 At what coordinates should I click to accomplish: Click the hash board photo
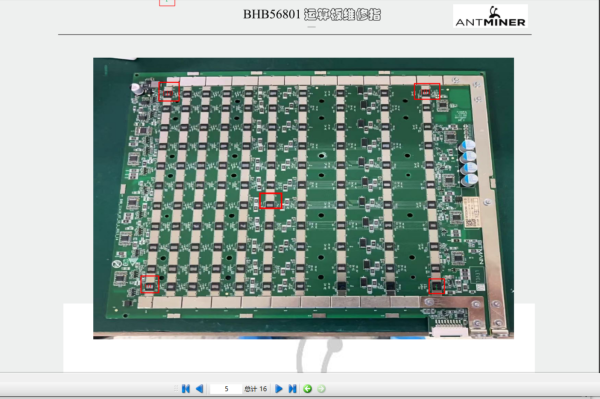tap(303, 198)
